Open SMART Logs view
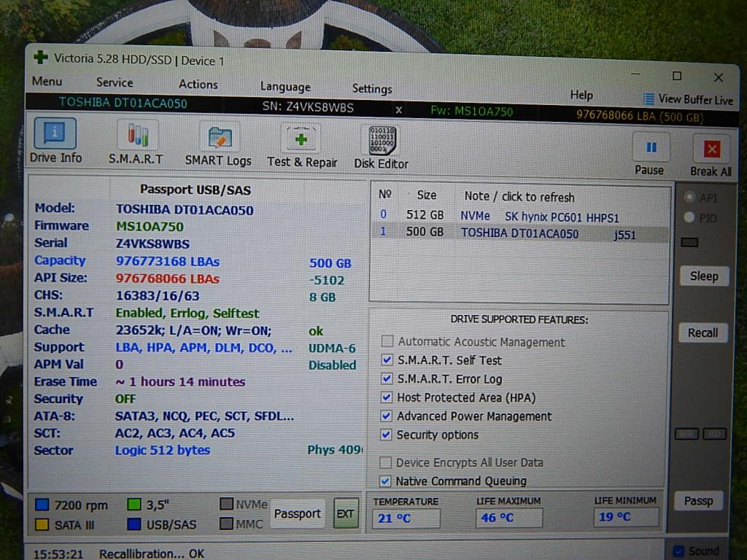 (218, 144)
